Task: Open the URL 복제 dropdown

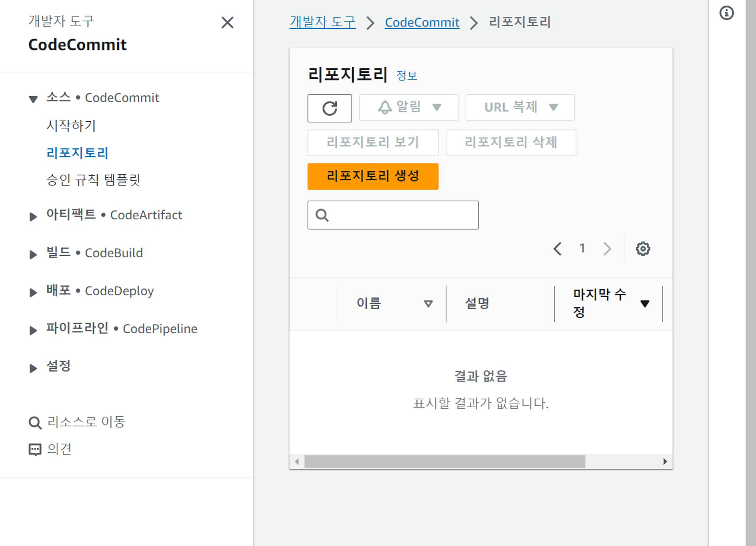Action: [x=520, y=107]
